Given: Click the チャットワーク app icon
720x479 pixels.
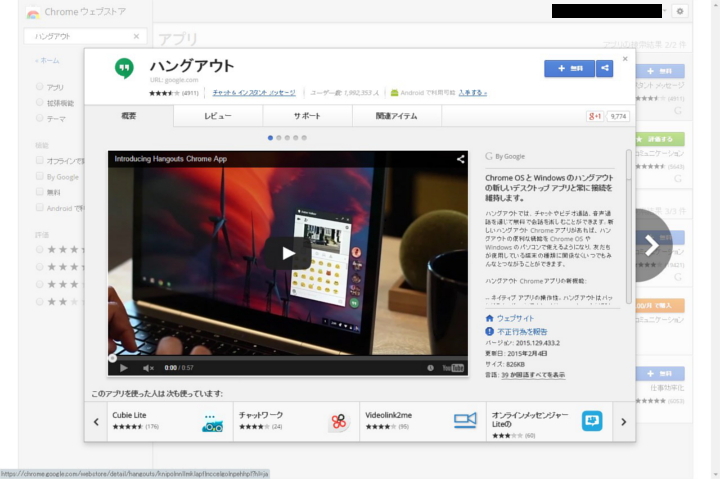Looking at the screenshot, I should pyautogui.click(x=339, y=422).
